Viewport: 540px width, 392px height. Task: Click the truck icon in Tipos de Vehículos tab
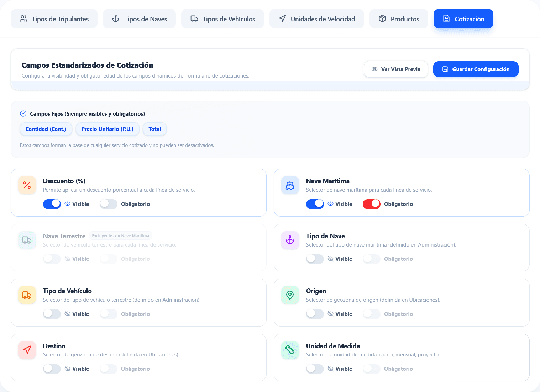(x=194, y=19)
